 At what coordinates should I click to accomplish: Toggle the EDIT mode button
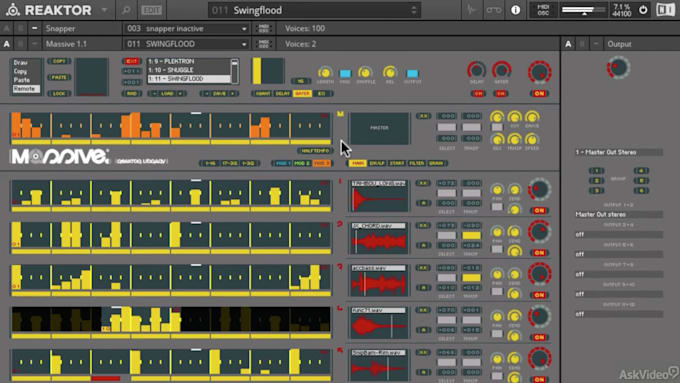pos(151,10)
